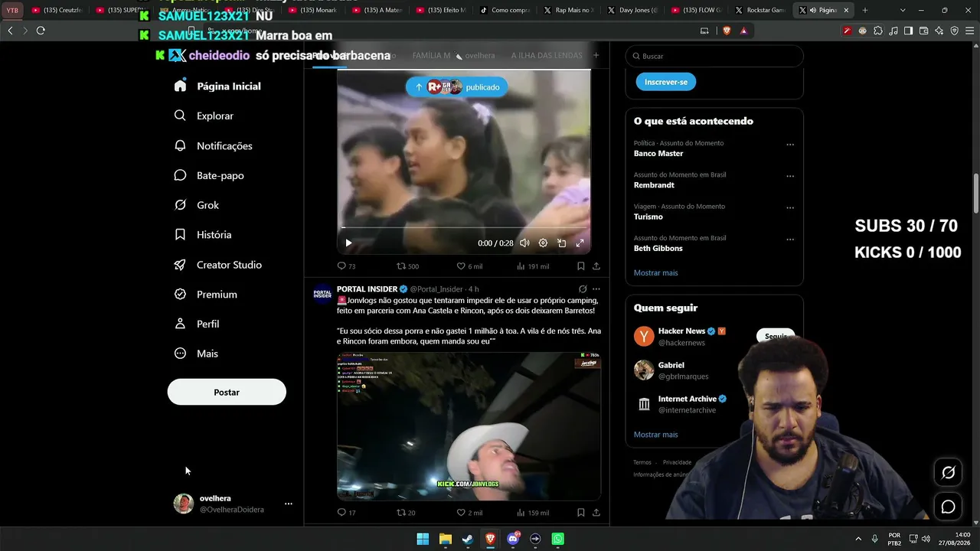
Task: Click the Postar button
Action: [x=227, y=392]
